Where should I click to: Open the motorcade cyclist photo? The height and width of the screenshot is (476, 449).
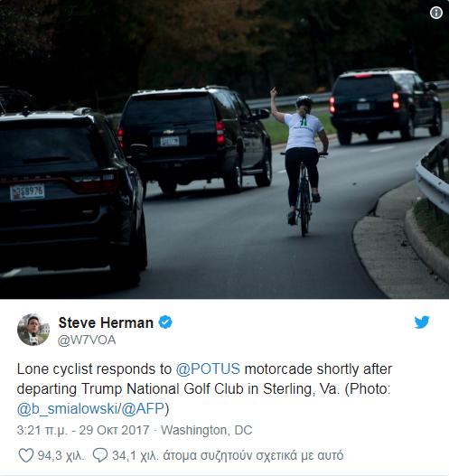coord(224,149)
